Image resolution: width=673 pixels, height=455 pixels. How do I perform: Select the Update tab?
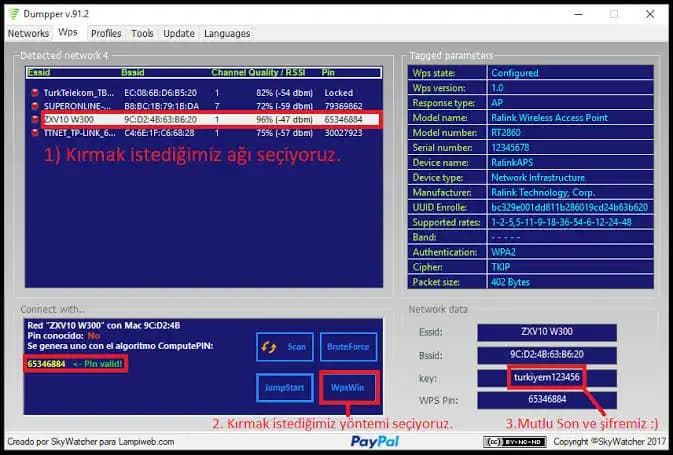tap(179, 33)
